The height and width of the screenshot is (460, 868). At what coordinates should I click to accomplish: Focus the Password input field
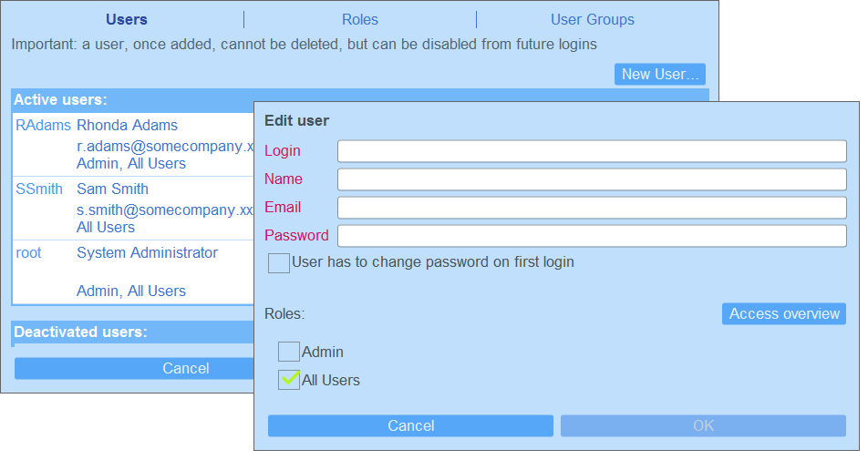tap(591, 236)
